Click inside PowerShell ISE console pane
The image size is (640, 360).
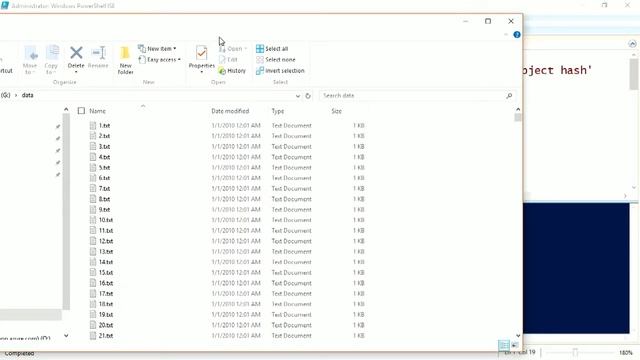(x=576, y=268)
